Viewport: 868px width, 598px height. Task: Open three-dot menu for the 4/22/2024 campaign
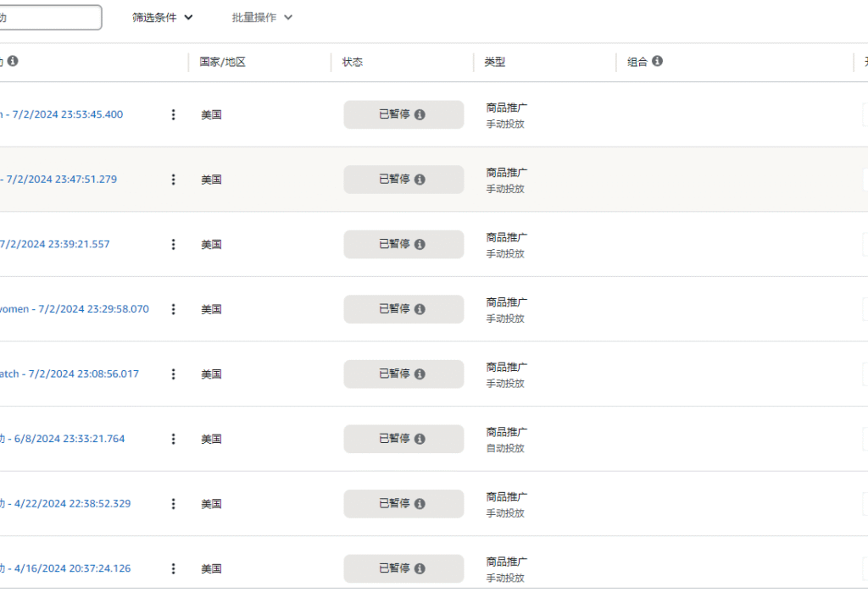tap(174, 504)
